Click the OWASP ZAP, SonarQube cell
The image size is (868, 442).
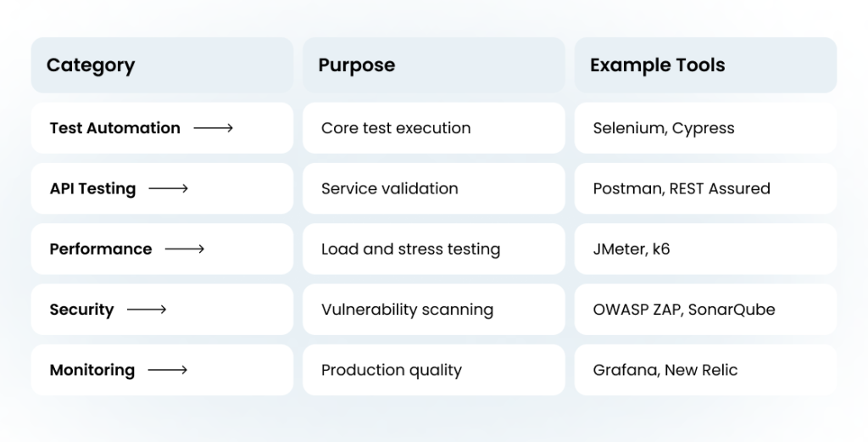[x=705, y=310]
